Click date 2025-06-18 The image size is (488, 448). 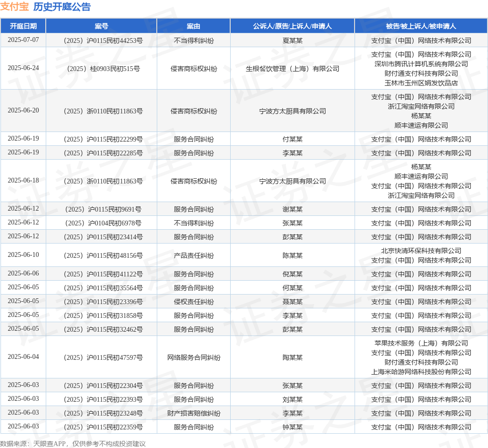coord(23,180)
